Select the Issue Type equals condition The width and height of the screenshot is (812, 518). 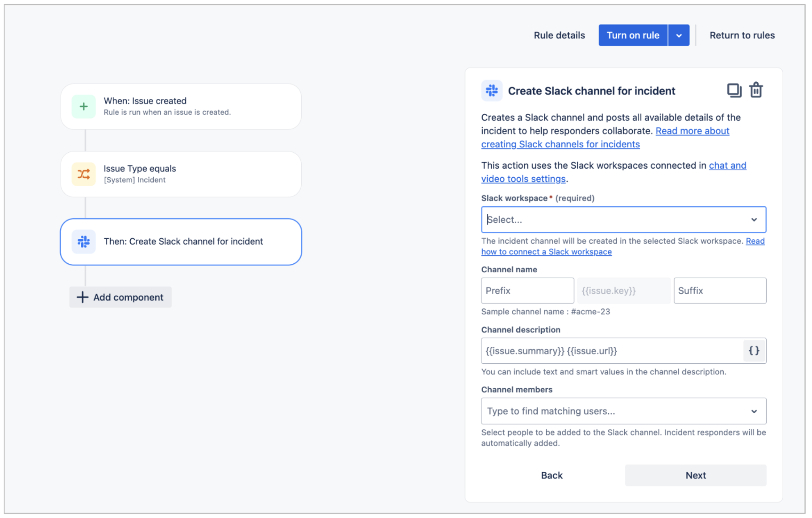pyautogui.click(x=181, y=174)
